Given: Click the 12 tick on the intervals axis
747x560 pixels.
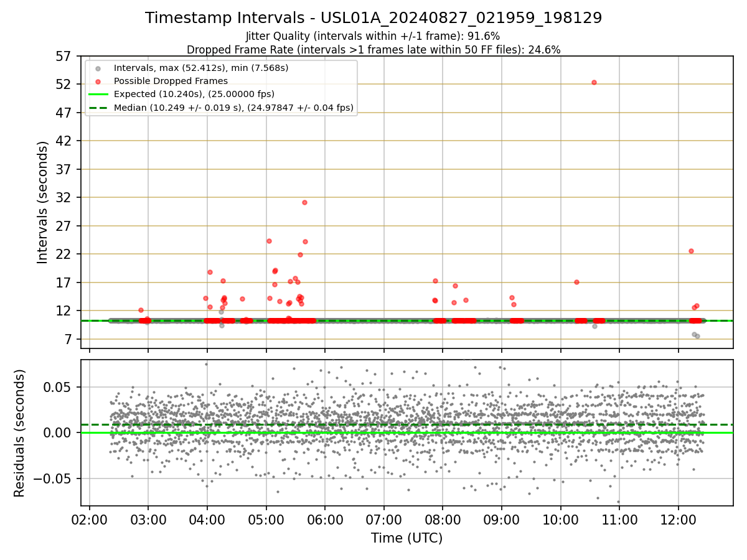Looking at the screenshot, I should (x=63, y=310).
